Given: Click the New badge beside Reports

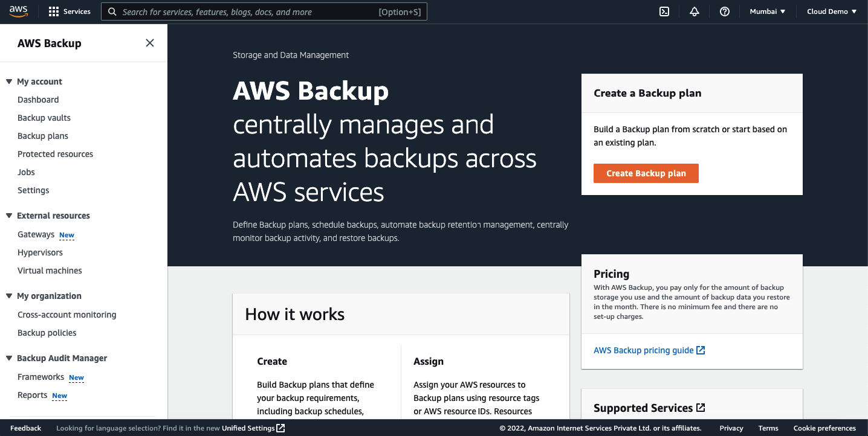Looking at the screenshot, I should [59, 396].
